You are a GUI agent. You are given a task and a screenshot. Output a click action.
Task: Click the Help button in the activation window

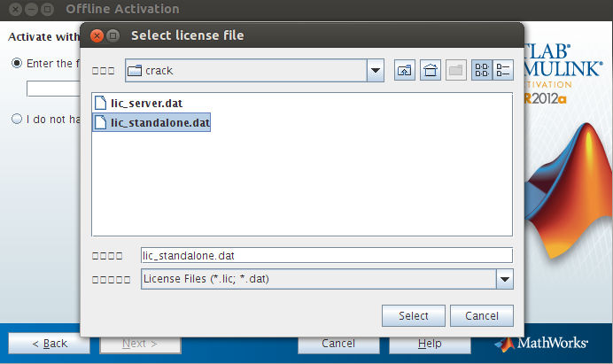[x=430, y=344]
